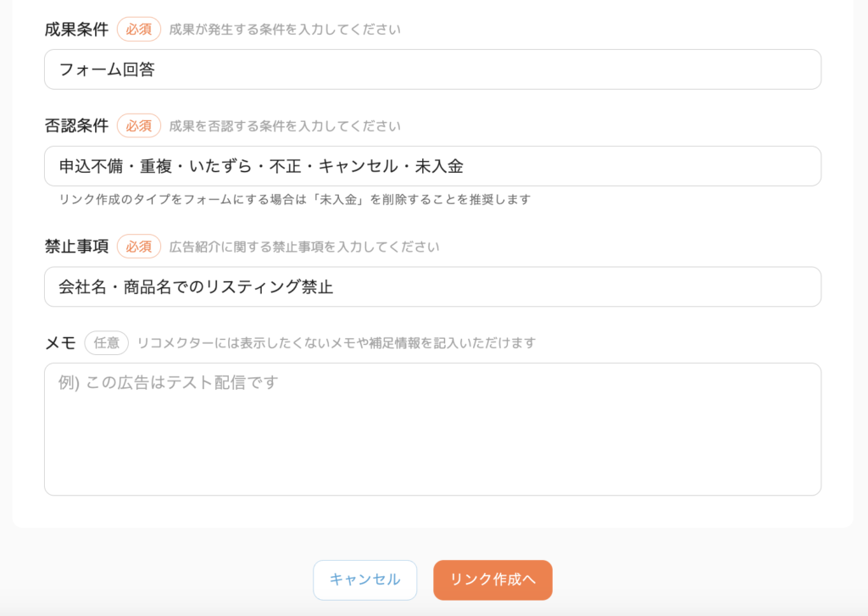This screenshot has height=616, width=868.
Task: Click the 禁止事項 input field
Action: 432,286
